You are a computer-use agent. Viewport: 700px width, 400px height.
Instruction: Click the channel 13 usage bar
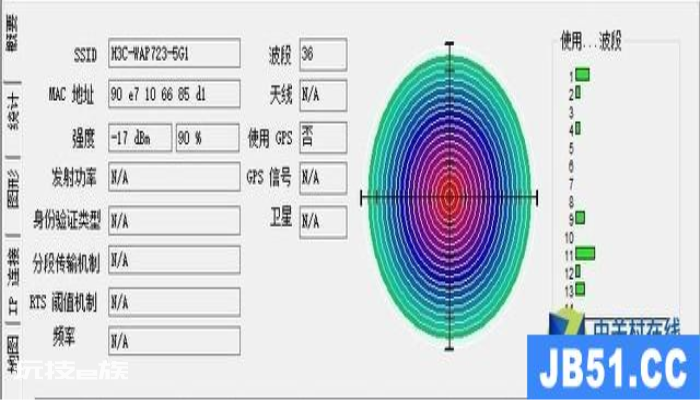[580, 289]
